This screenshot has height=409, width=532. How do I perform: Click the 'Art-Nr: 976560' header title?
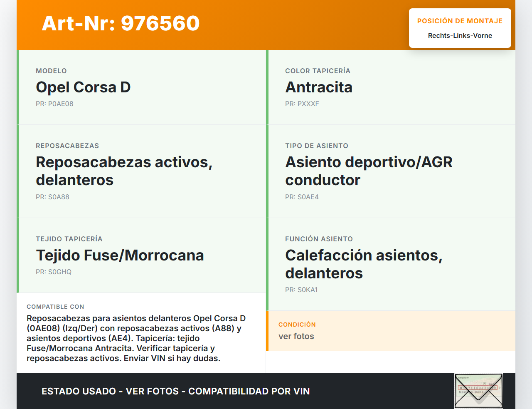point(121,23)
